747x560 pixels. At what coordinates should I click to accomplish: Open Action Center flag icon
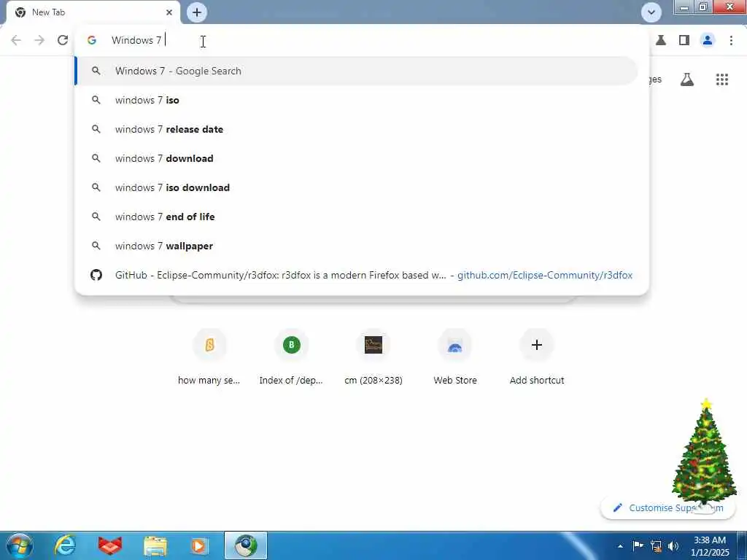click(638, 545)
